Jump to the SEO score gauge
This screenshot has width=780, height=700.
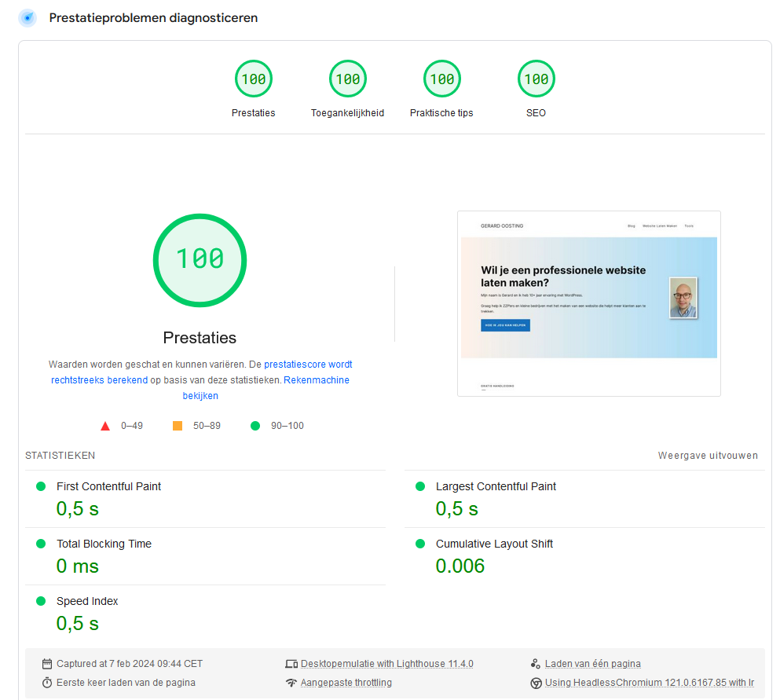tap(536, 79)
